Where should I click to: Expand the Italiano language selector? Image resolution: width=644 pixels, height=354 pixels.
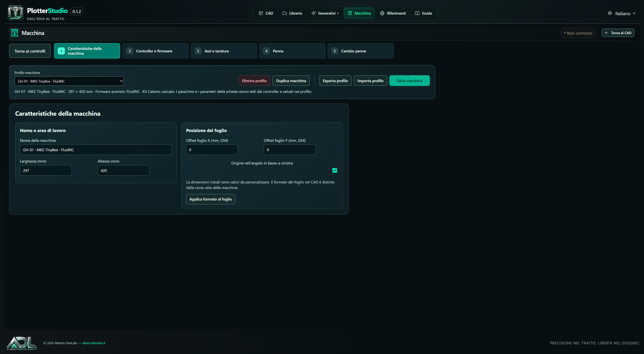[x=622, y=13]
